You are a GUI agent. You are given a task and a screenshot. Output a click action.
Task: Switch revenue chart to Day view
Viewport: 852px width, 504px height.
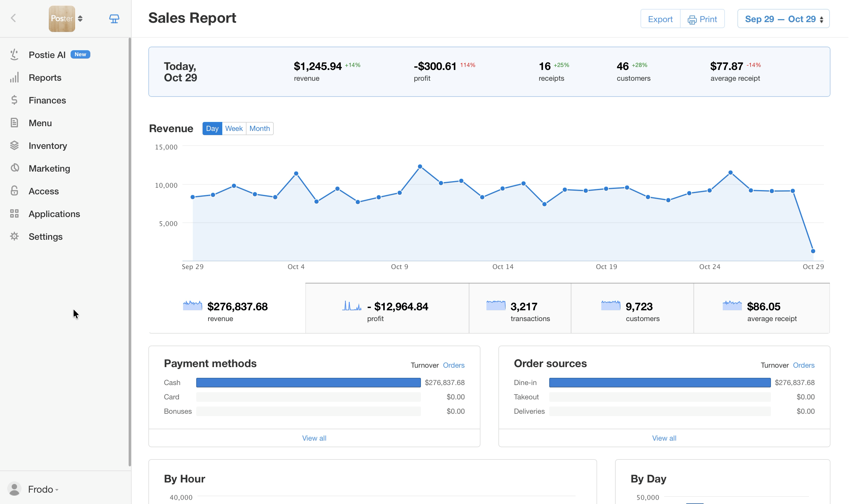[212, 129]
